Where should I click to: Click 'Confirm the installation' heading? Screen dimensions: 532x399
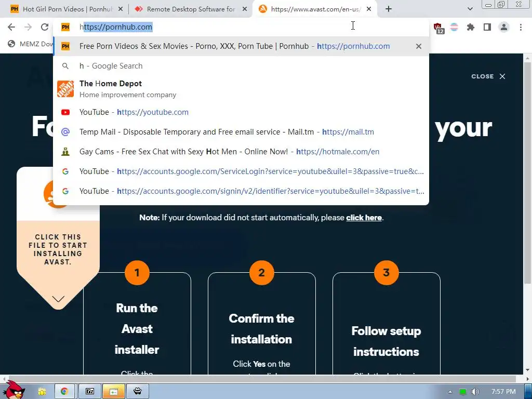point(262,329)
